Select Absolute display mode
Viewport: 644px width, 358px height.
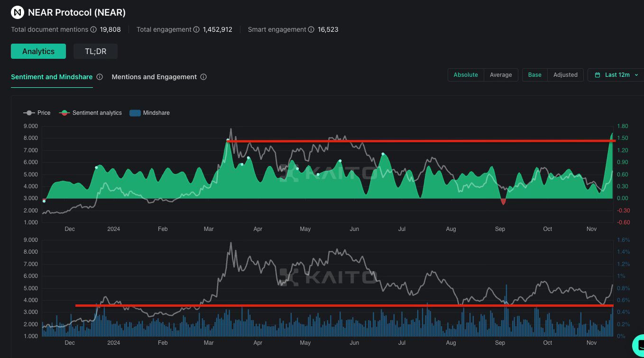click(466, 75)
